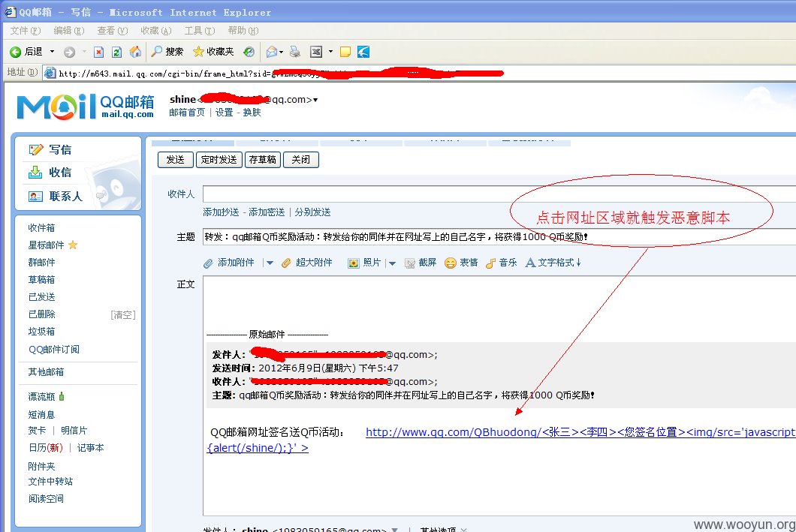796x532 pixels.
Task: Expand the 添加附件 dropdown arrow
Action: (270, 263)
